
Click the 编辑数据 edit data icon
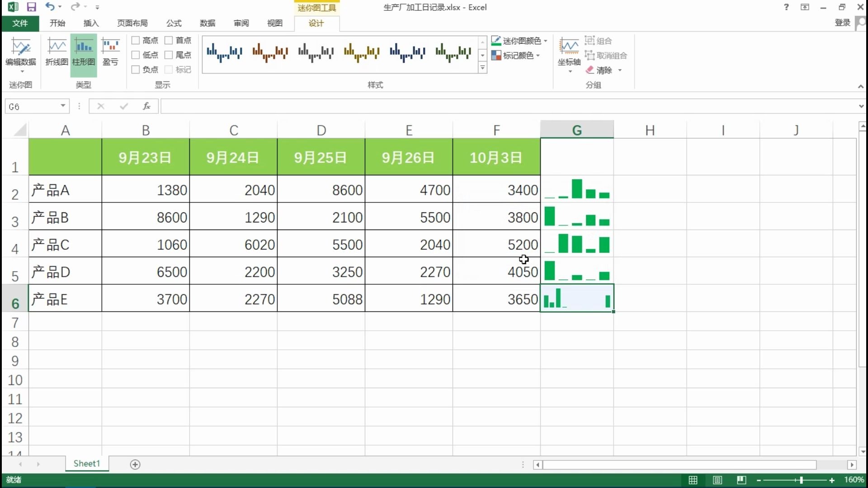[21, 47]
